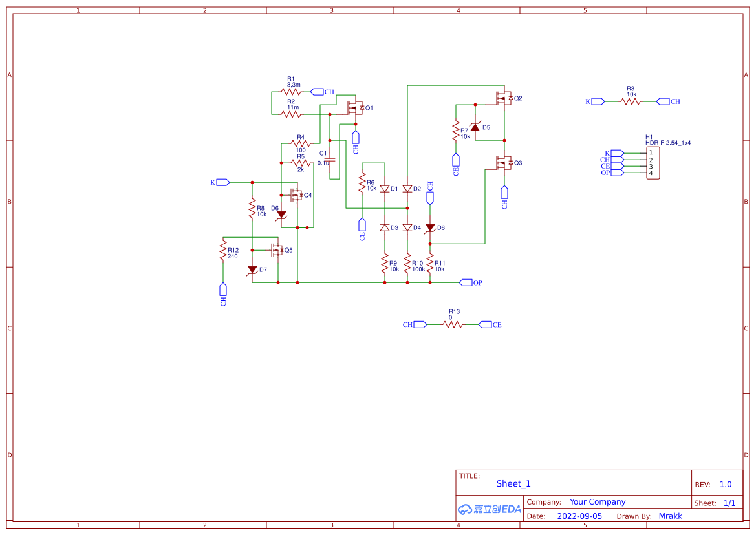This screenshot has width=756, height=535.
Task: Select zero-ohm resistor R13
Action: (x=453, y=324)
